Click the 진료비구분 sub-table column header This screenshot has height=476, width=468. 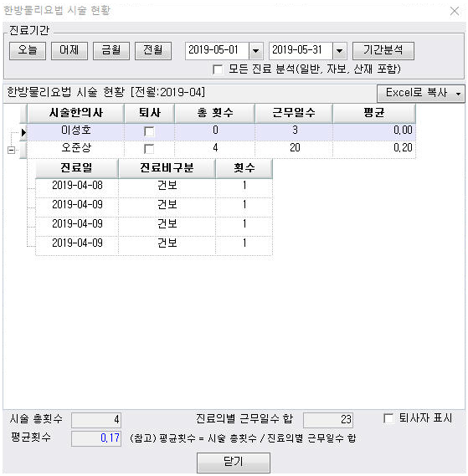(x=167, y=168)
